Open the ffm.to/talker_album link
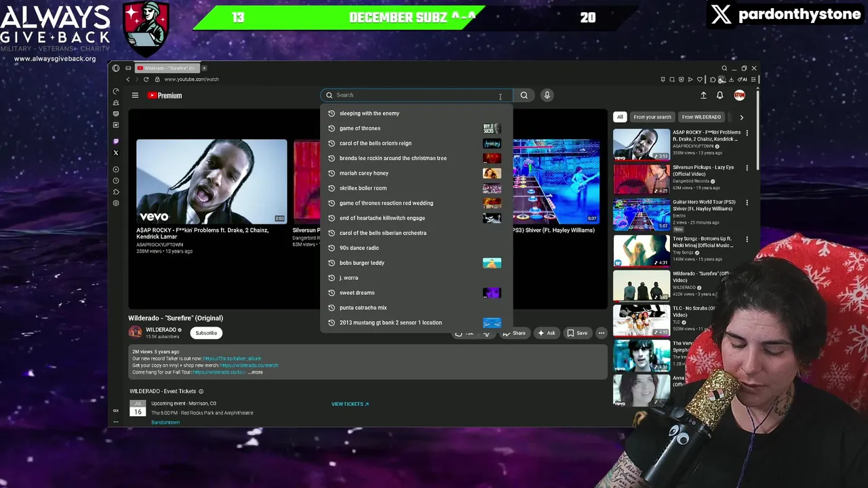This screenshot has height=488, width=868. coord(232,359)
